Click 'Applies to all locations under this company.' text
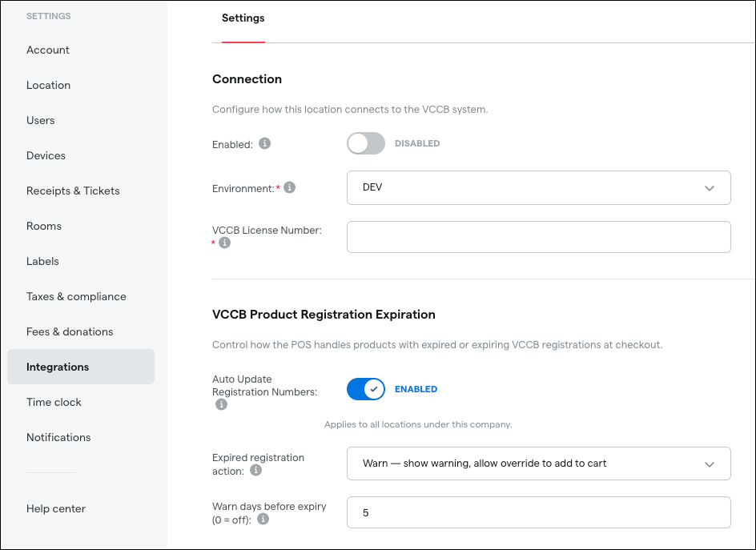 (x=418, y=424)
